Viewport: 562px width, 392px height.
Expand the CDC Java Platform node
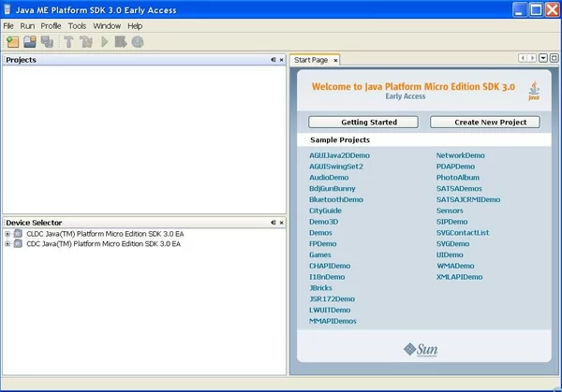point(7,244)
